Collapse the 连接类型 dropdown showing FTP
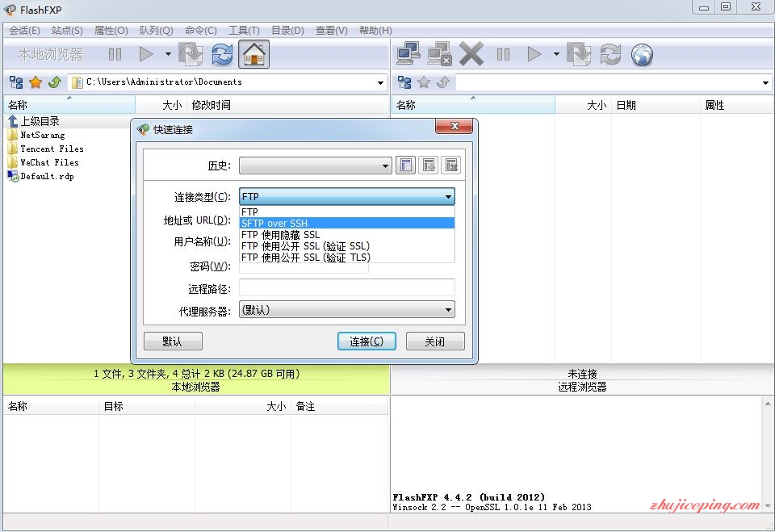Screen dimensions: 775x532 click(448, 197)
